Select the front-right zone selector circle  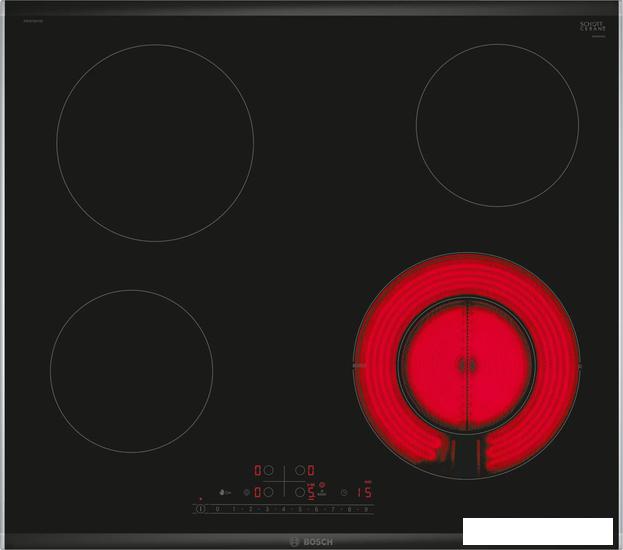tap(299, 492)
